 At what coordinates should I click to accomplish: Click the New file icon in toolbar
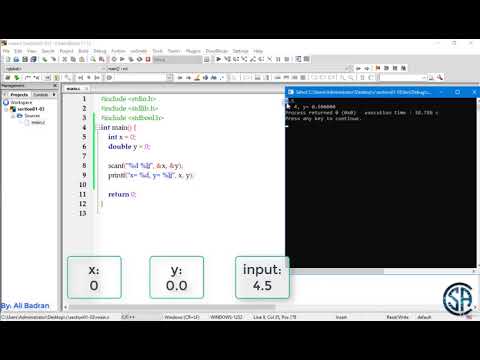pos(8,59)
